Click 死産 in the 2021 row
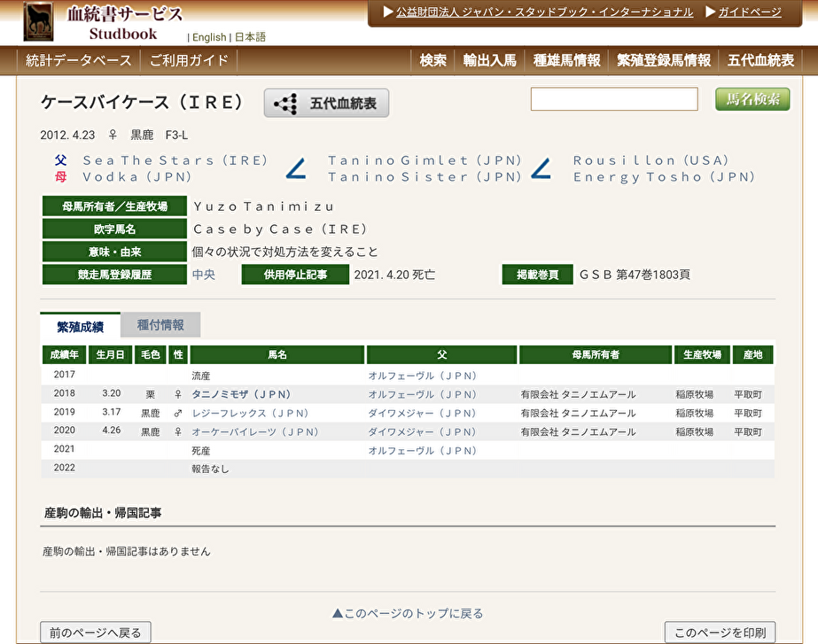This screenshot has width=818, height=644. coord(201,451)
